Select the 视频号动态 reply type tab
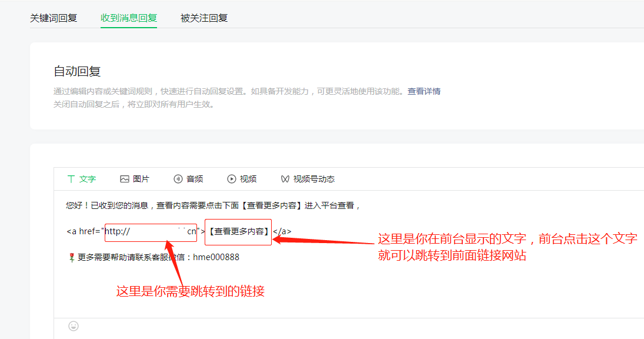The height and width of the screenshot is (339, 644). click(x=308, y=179)
